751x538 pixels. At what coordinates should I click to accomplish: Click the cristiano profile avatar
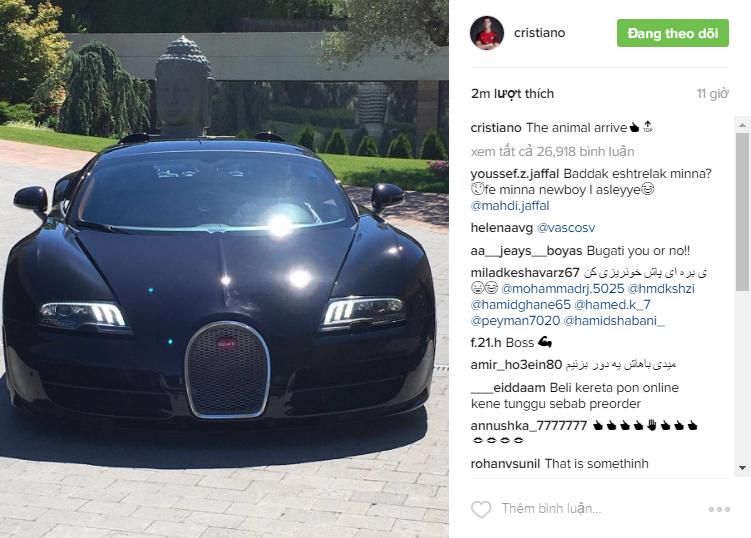pos(487,33)
